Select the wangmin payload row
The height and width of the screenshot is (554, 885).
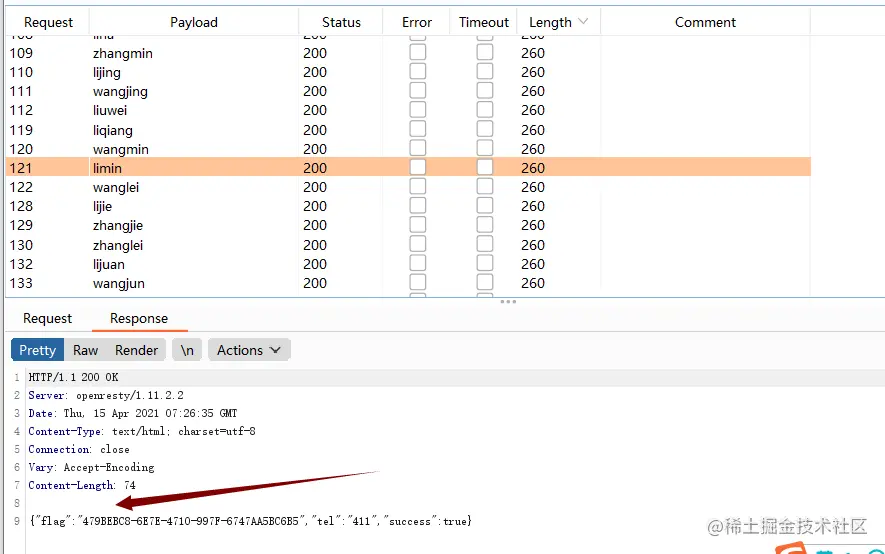point(408,150)
